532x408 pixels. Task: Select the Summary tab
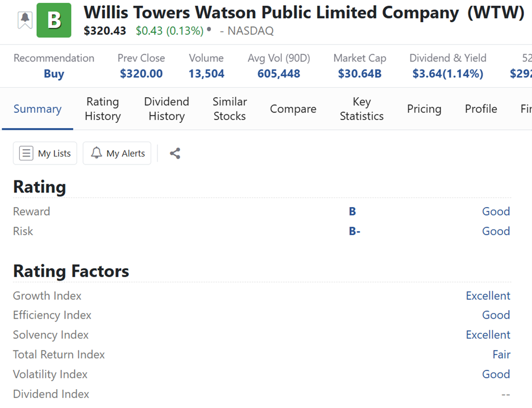point(38,109)
